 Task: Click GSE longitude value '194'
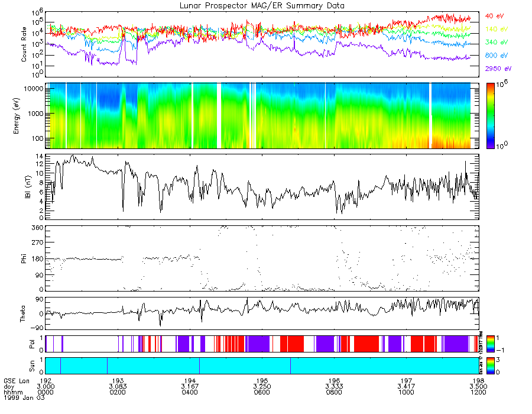tap(190, 381)
